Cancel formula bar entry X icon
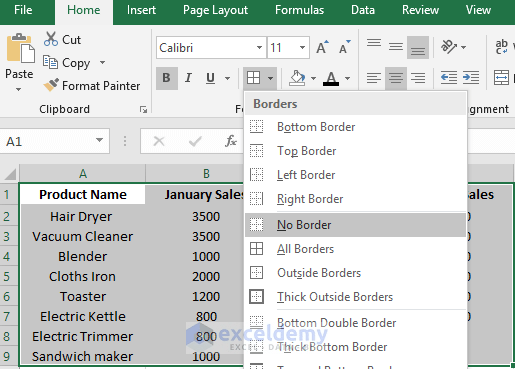Viewport: 515px width, 369px height. 159,141
